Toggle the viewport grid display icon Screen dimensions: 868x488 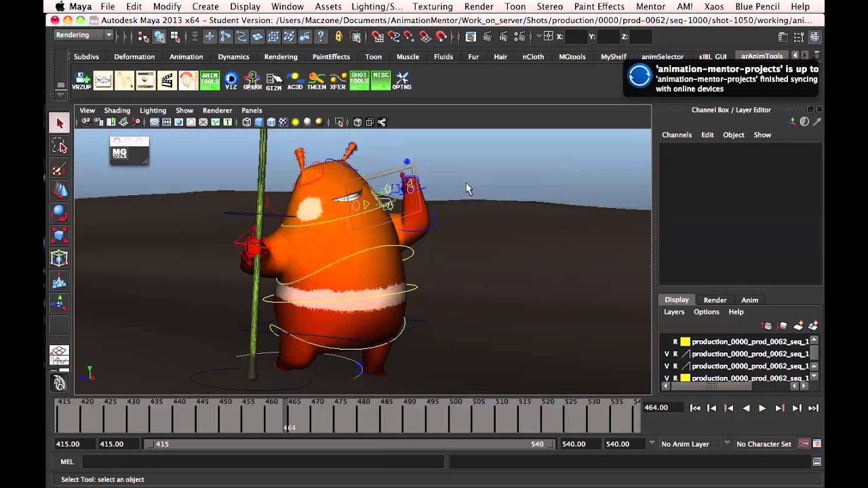pos(155,122)
